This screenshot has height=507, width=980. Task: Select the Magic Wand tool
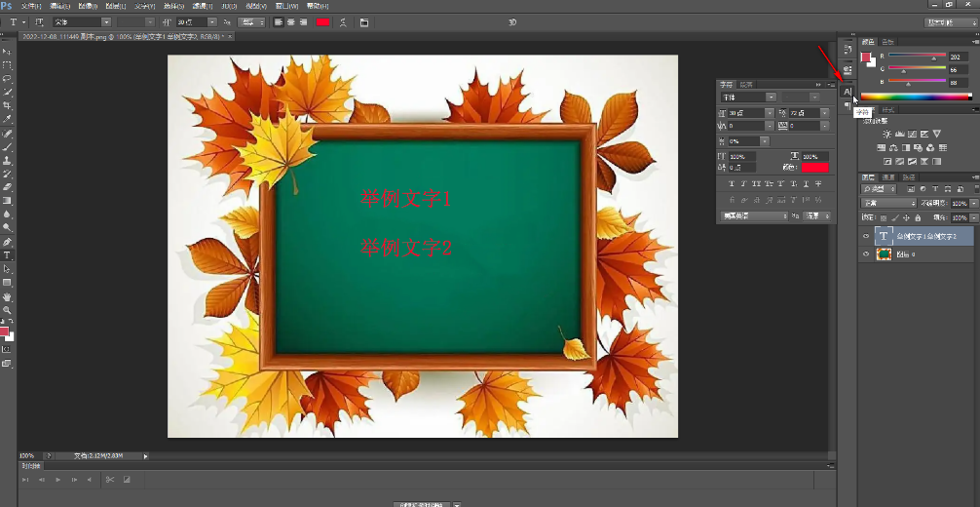tap(7, 92)
